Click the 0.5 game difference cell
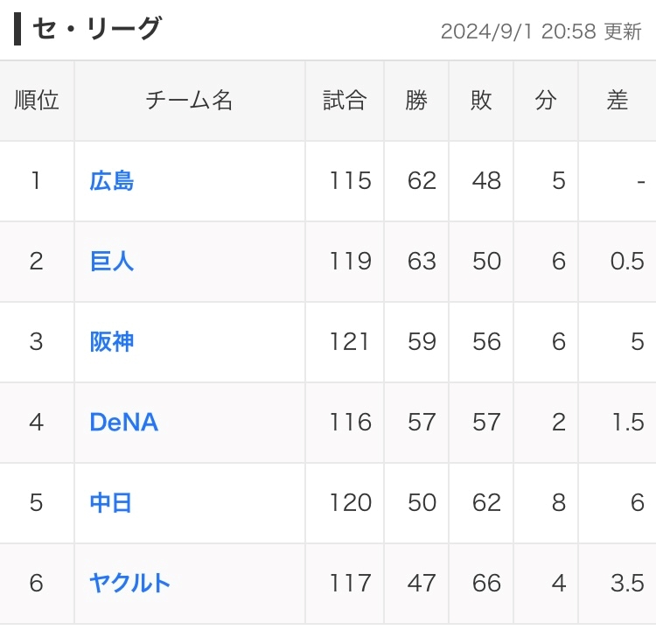The image size is (656, 644). click(626, 262)
